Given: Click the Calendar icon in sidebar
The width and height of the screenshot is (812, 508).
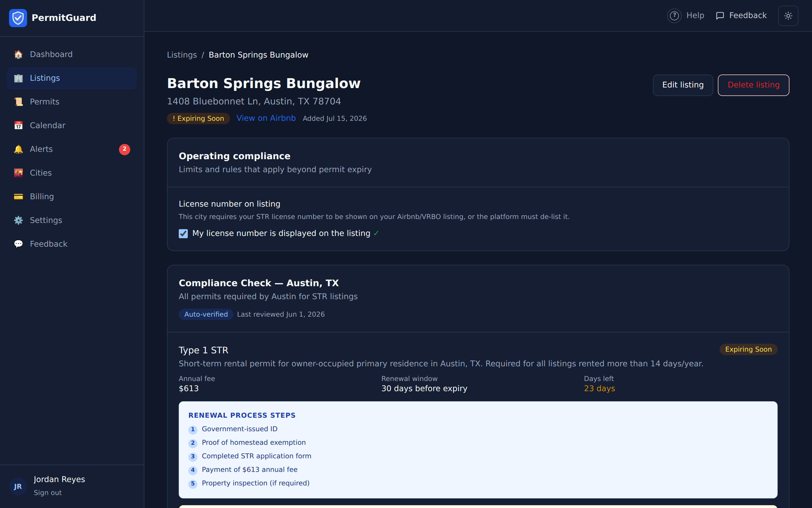Looking at the screenshot, I should pos(18,125).
